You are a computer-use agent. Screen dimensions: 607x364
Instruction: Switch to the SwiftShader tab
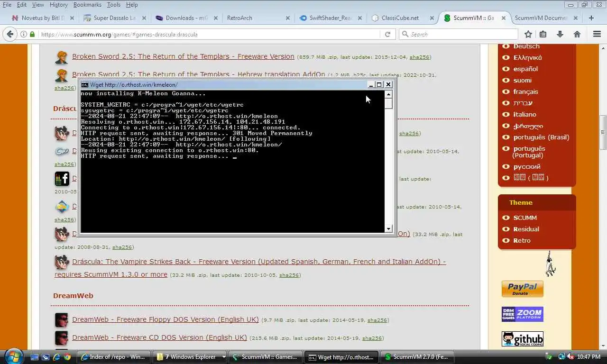click(x=330, y=18)
